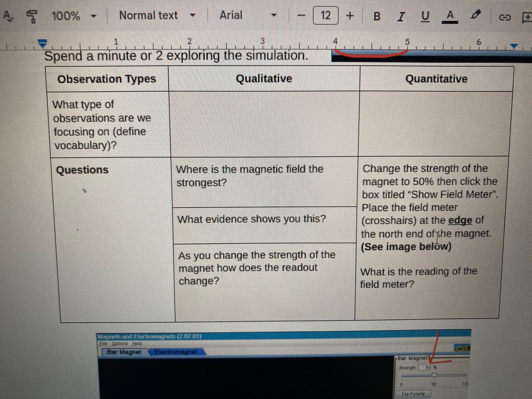
Task: Click the add comment icon
Action: coord(527,18)
